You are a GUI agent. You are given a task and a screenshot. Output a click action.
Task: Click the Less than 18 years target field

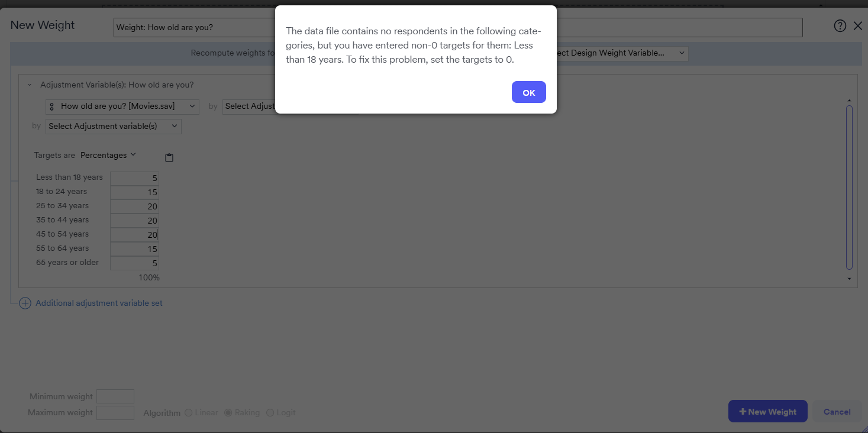click(134, 178)
